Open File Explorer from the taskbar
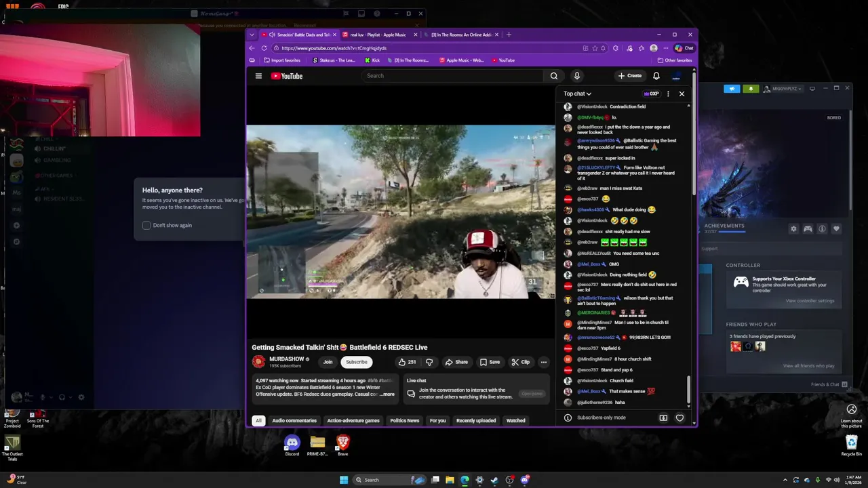Screen dimensions: 868x488 [450, 480]
